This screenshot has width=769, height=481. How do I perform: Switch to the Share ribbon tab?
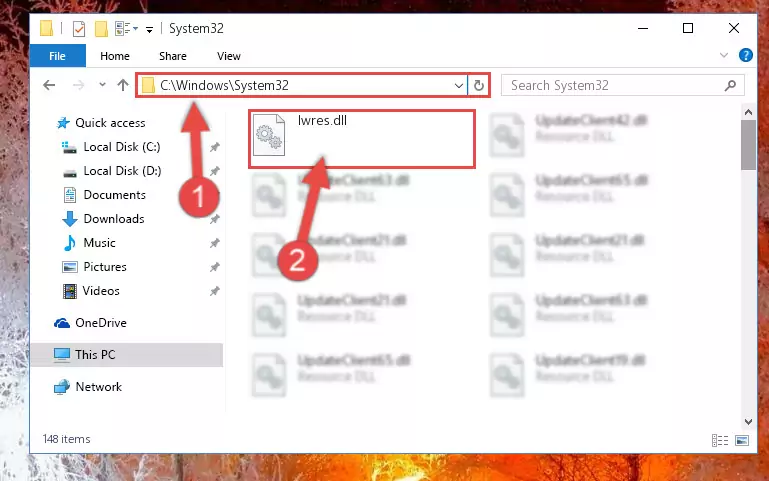click(x=173, y=56)
